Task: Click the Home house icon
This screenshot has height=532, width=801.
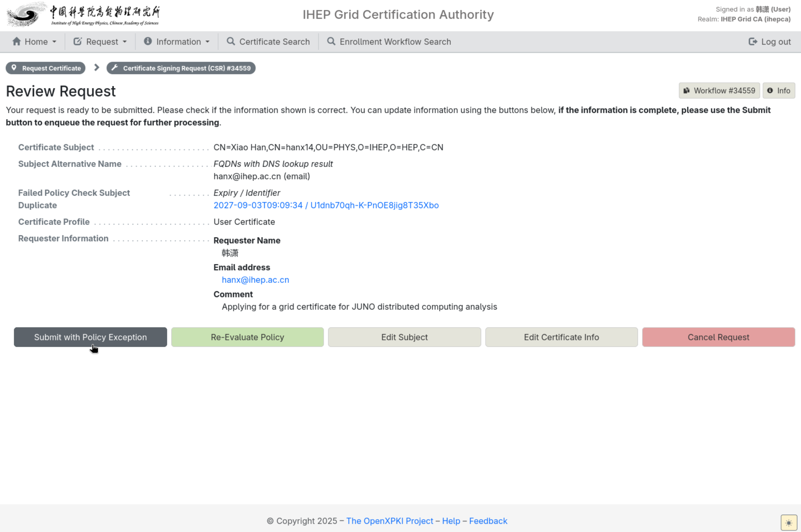Action: pyautogui.click(x=17, y=41)
